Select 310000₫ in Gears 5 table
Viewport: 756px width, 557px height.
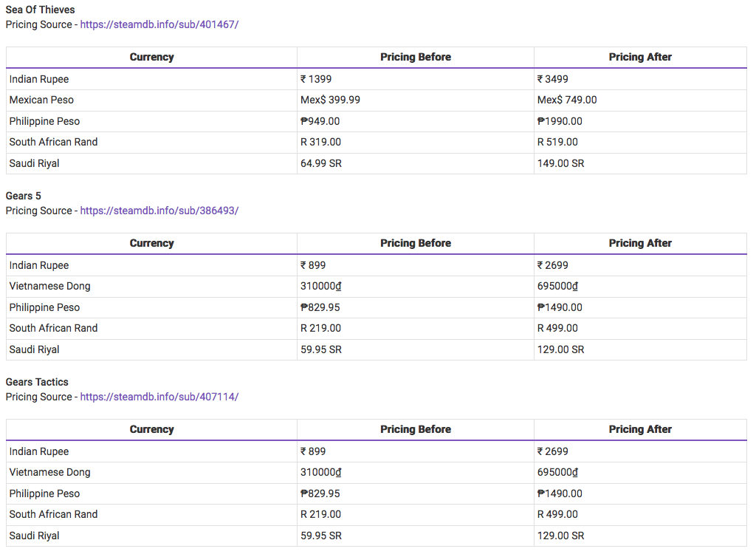(321, 286)
